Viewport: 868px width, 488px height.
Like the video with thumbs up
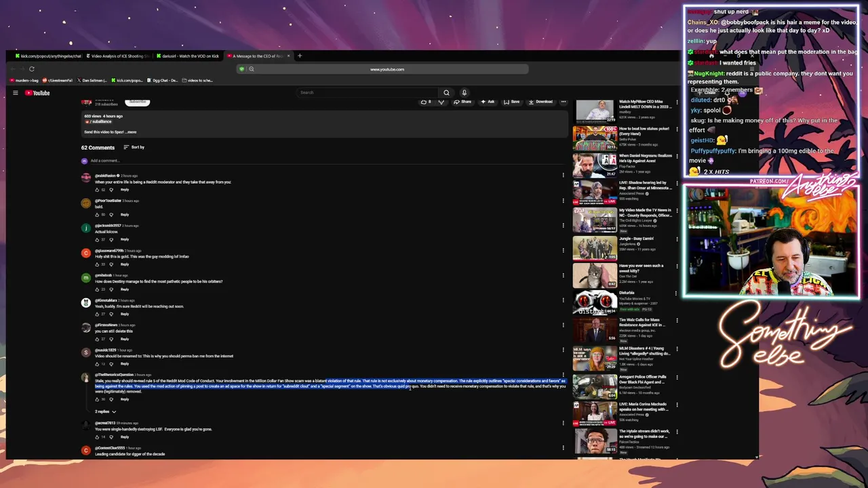click(425, 102)
